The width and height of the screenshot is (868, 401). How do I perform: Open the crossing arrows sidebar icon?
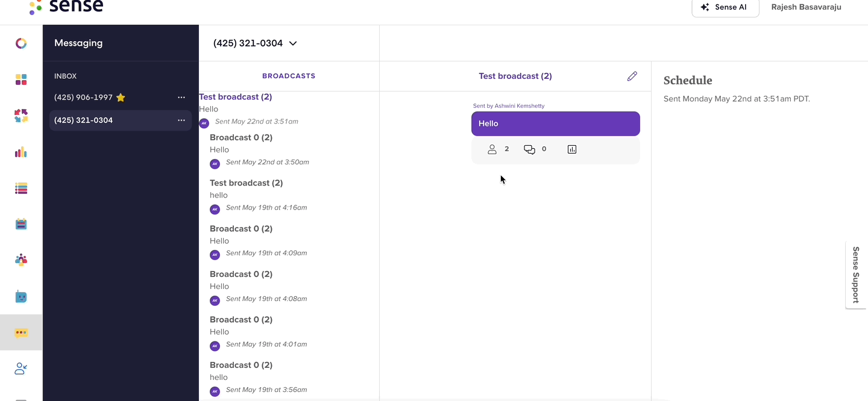(21, 116)
